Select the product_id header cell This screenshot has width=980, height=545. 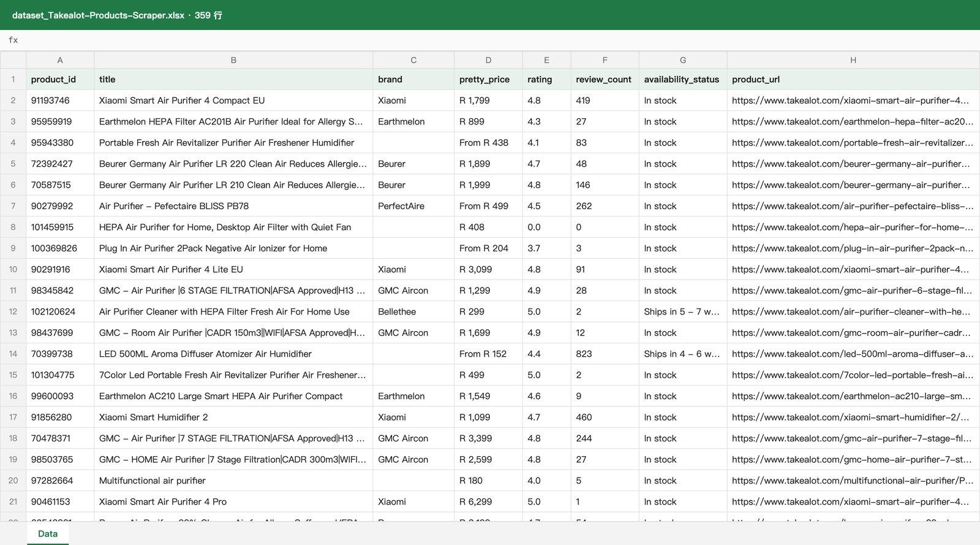[x=60, y=79]
